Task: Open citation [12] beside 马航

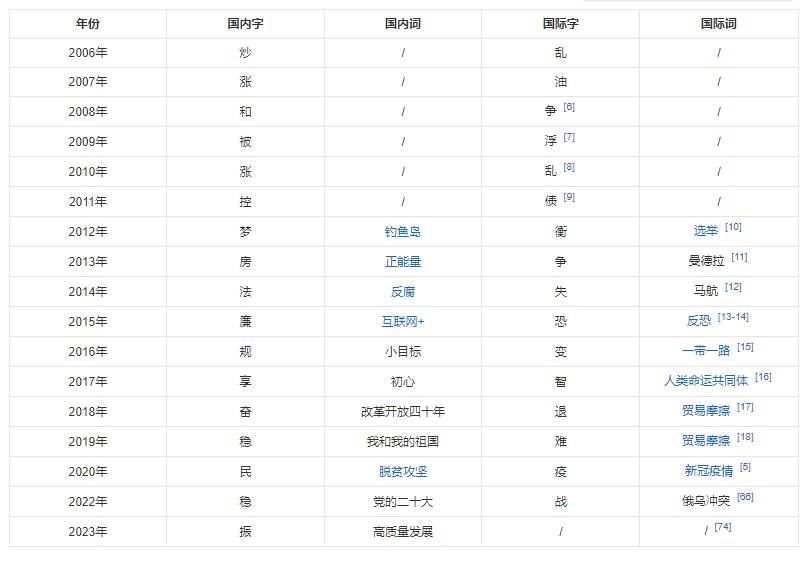Action: point(733,287)
